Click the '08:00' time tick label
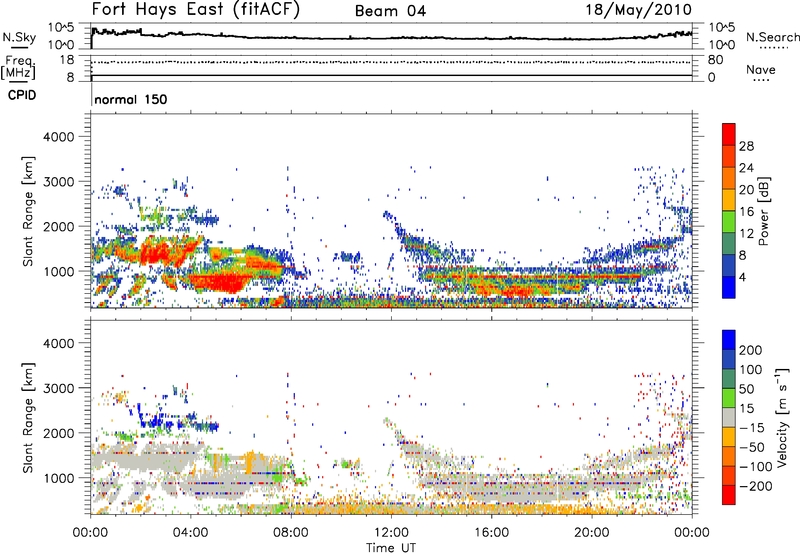 tap(291, 533)
